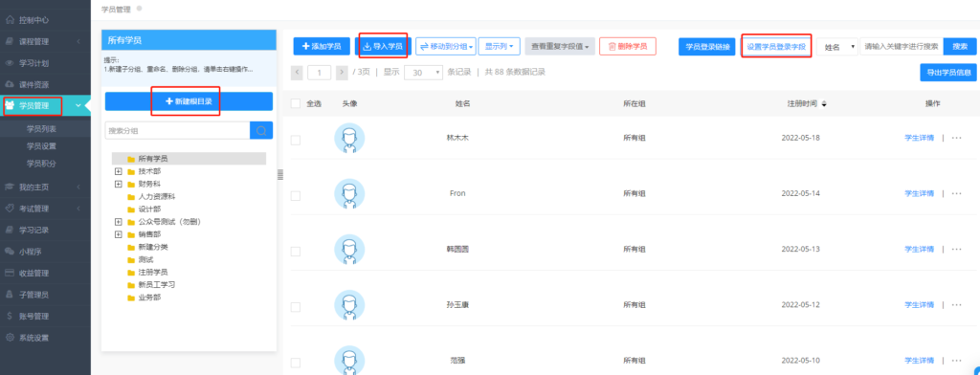Image resolution: width=980 pixels, height=375 pixels.
Task: Check the checkbox for Fron
Action: (x=296, y=195)
